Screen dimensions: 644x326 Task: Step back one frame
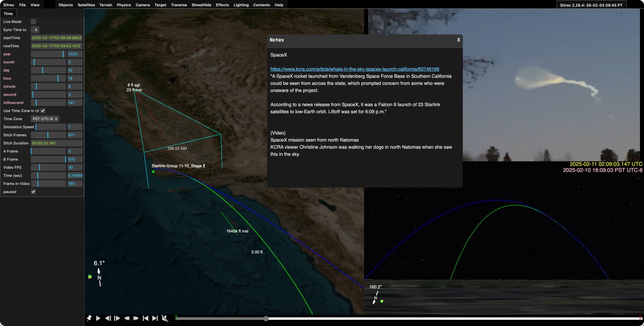coord(108,318)
